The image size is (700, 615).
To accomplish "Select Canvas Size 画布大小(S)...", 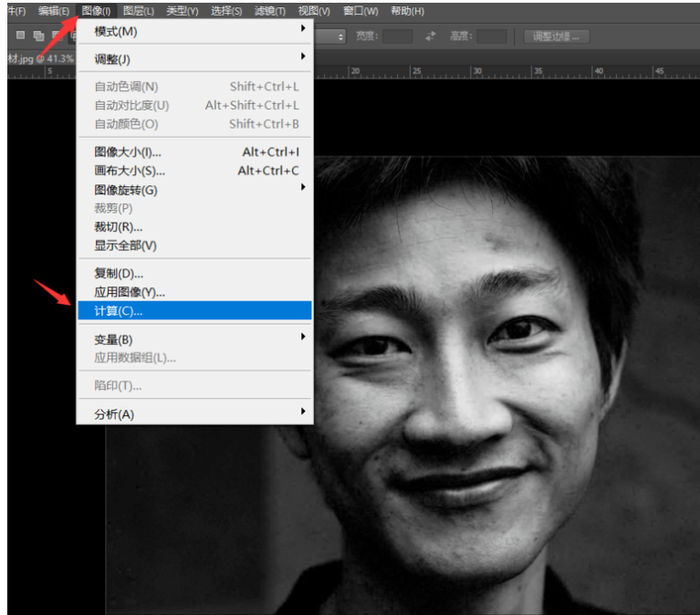I will coord(194,171).
